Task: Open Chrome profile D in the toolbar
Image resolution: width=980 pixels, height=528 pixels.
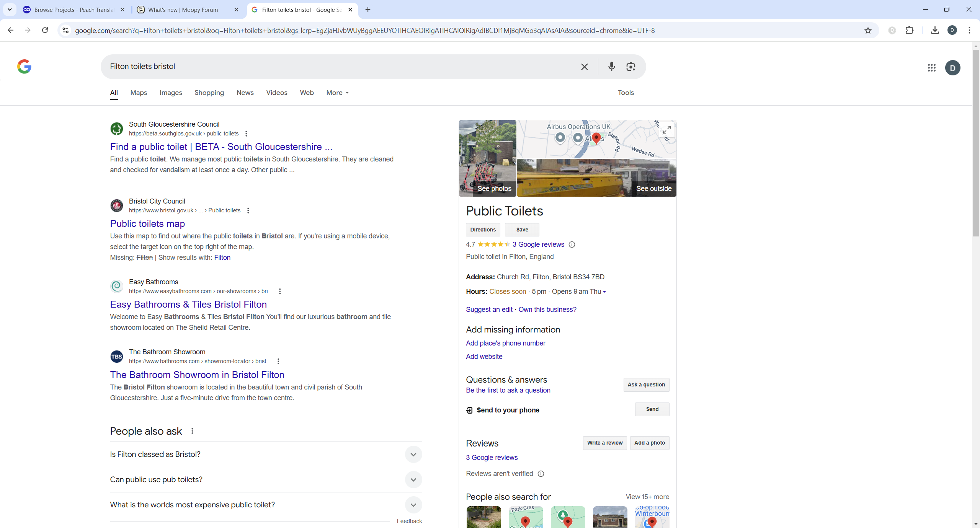Action: click(952, 30)
